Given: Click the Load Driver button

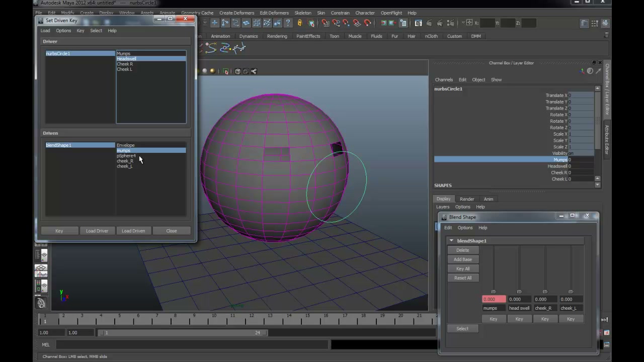Looking at the screenshot, I should 97,231.
